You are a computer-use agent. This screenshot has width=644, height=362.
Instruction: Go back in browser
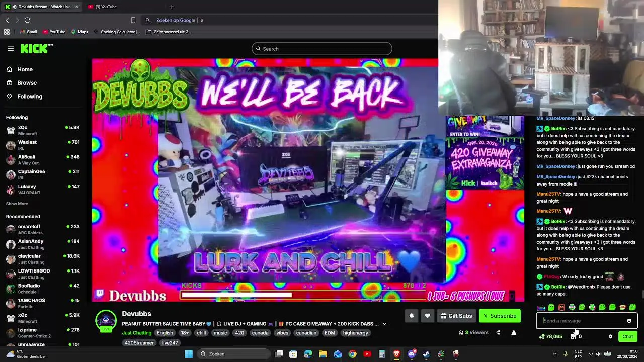tap(7, 20)
